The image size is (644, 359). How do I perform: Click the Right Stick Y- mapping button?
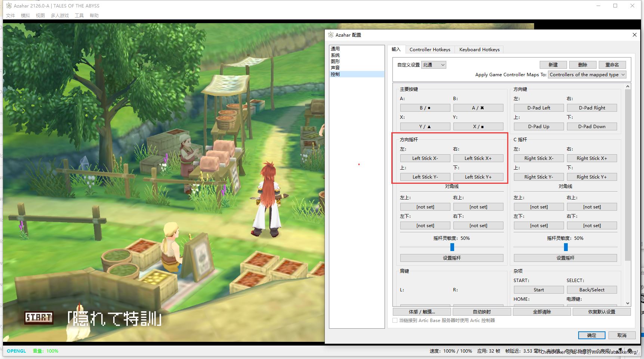(539, 177)
